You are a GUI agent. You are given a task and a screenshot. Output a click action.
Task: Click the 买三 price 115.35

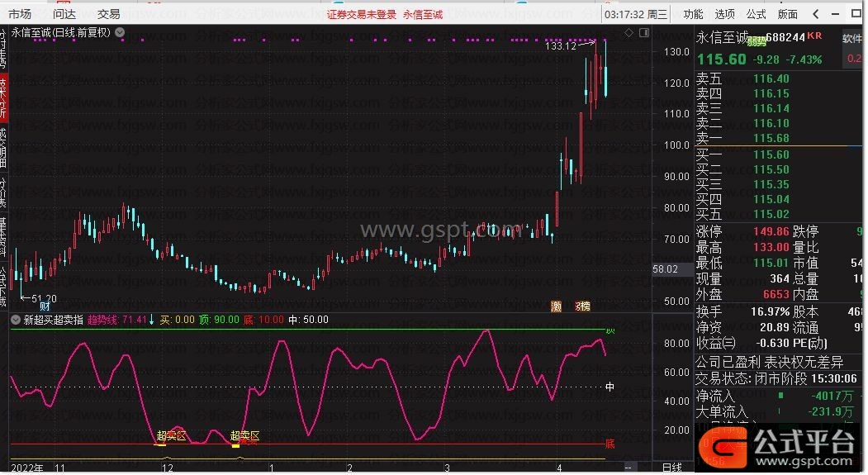771,184
